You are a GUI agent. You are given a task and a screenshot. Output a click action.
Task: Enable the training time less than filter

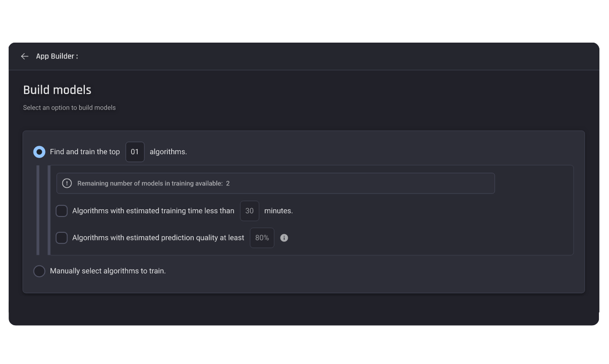61,211
